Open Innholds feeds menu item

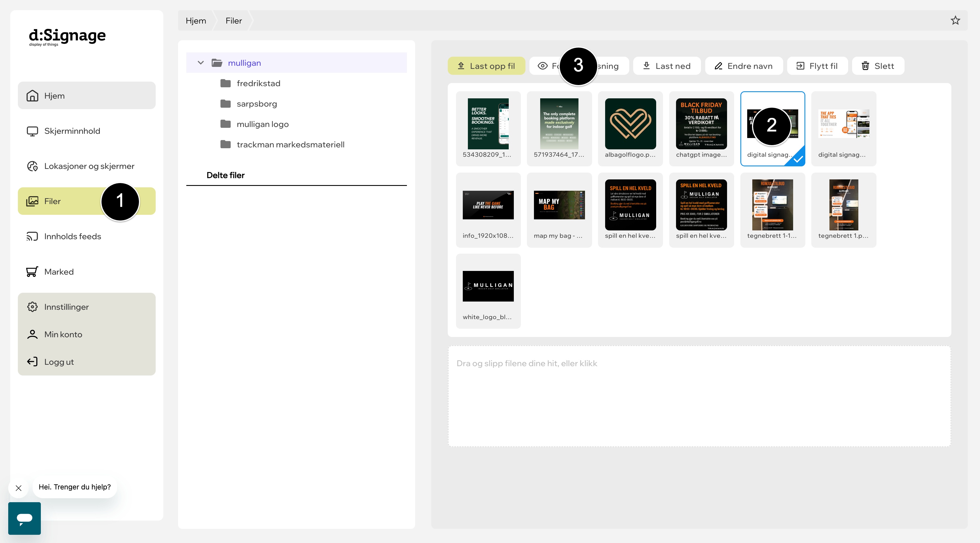(x=87, y=237)
